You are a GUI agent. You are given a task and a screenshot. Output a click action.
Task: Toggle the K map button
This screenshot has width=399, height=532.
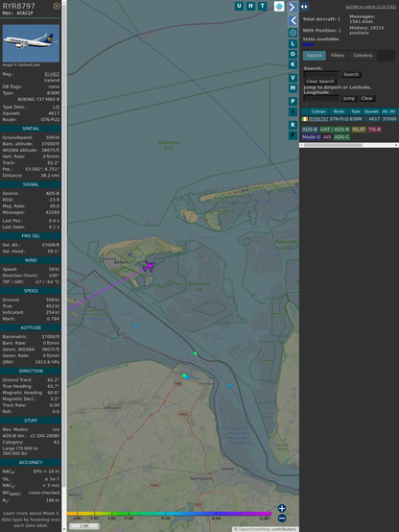click(293, 64)
